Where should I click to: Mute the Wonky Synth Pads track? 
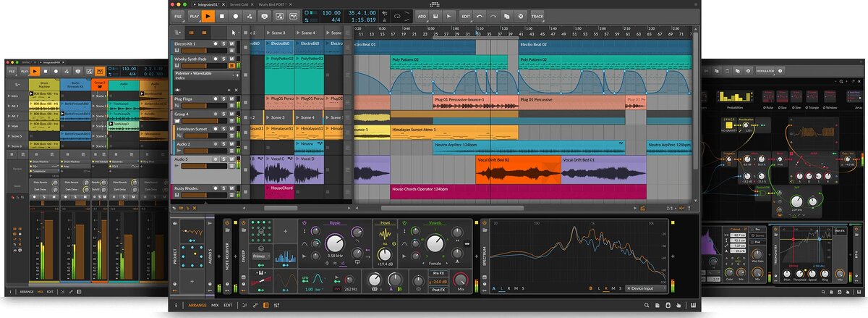[x=231, y=59]
